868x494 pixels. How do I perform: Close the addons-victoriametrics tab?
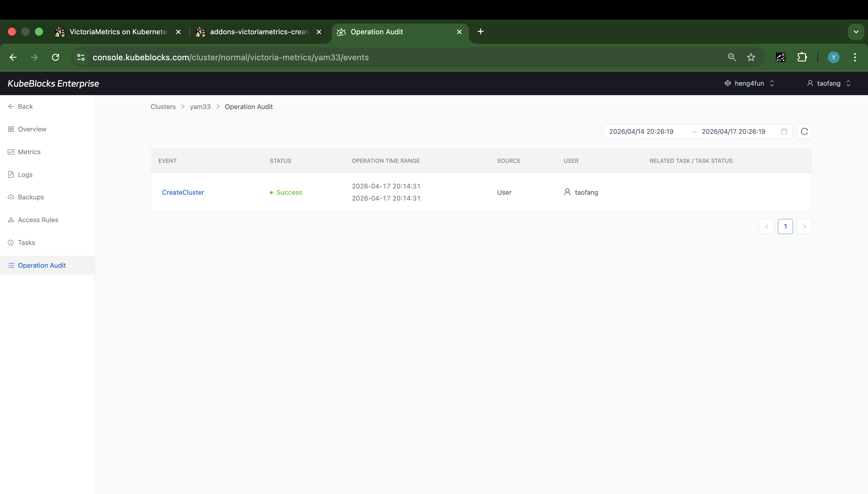pyautogui.click(x=319, y=32)
